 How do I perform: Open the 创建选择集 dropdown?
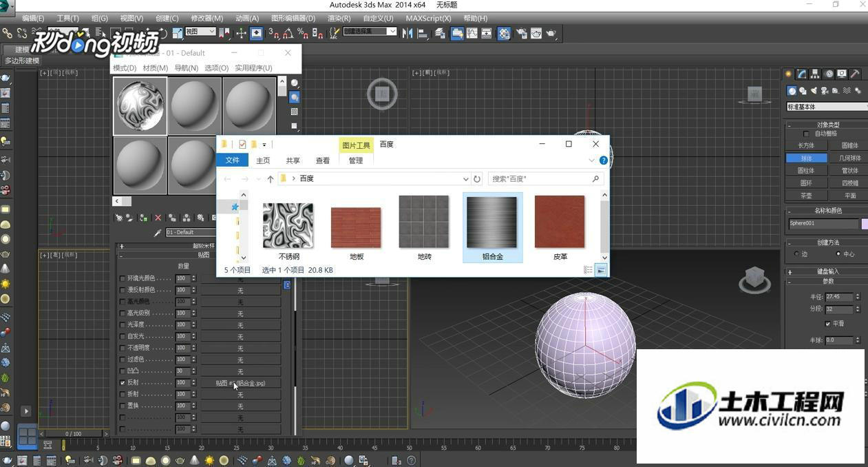(x=370, y=31)
